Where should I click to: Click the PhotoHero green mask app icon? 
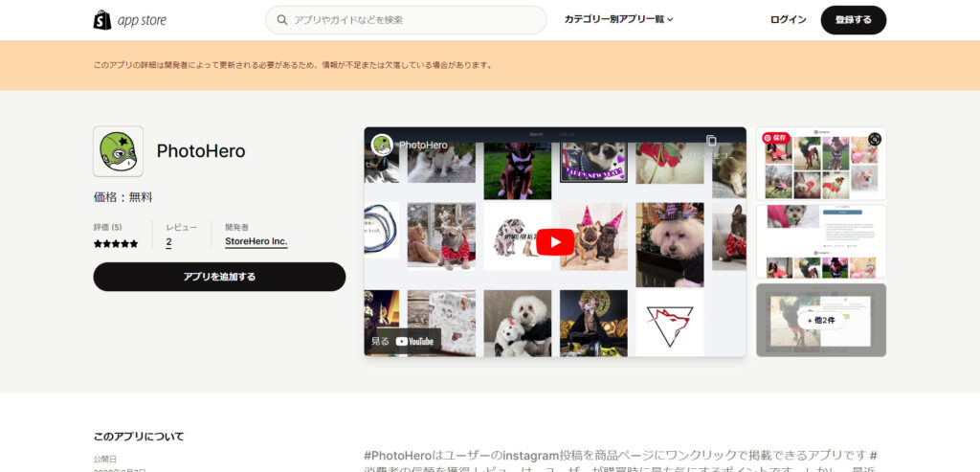pos(118,151)
